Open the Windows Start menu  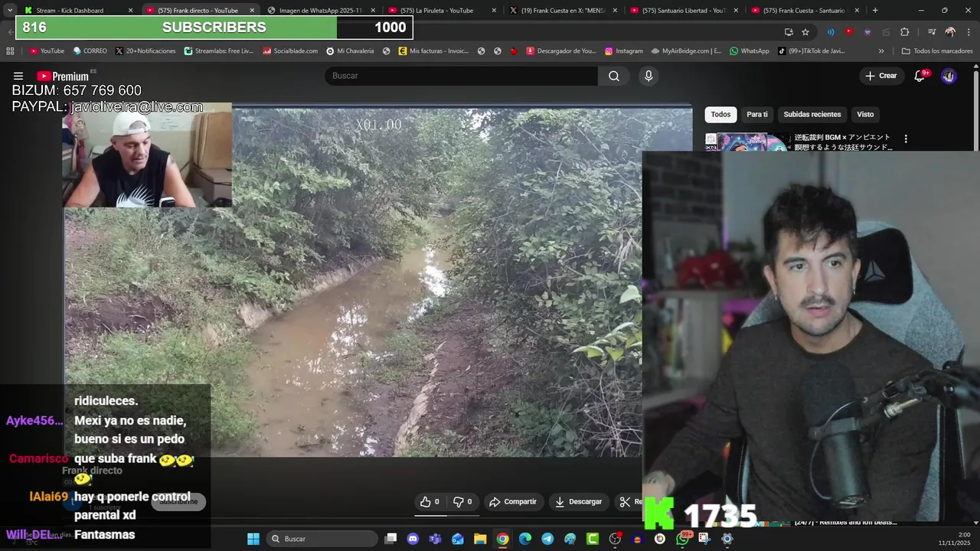[x=253, y=539]
